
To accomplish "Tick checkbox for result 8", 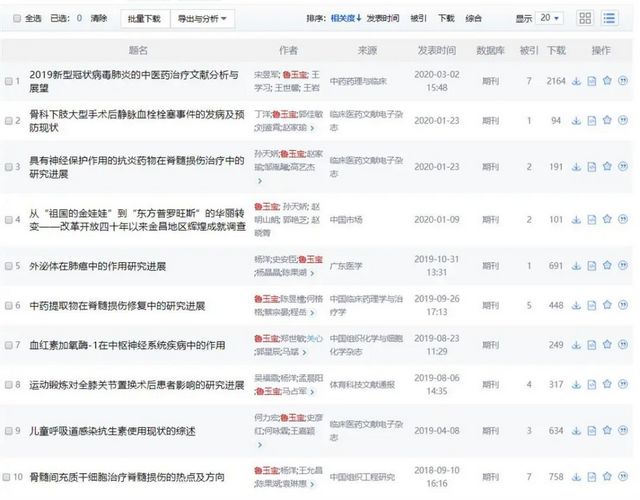I will click(9, 385).
